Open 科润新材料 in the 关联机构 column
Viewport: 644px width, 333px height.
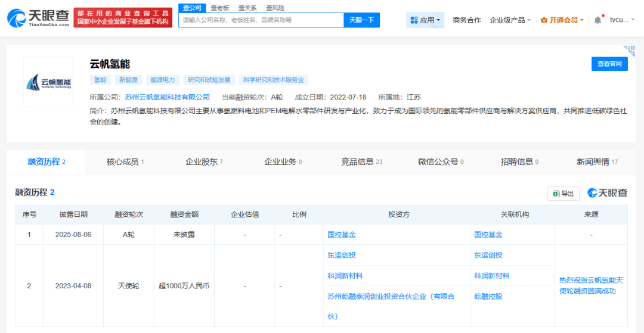pyautogui.click(x=491, y=276)
